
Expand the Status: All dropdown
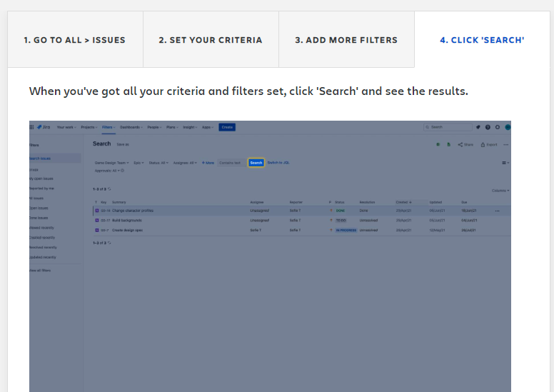(x=158, y=163)
